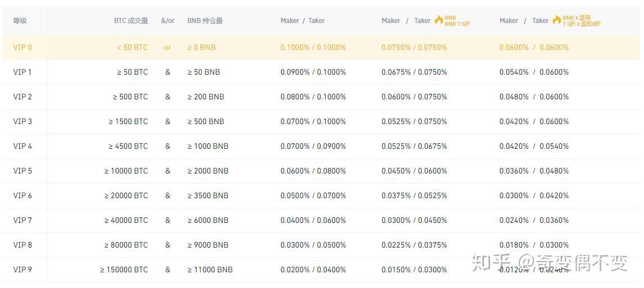Click the 0.0675% / 0.0750% fee in VIP 1
This screenshot has width=644, height=288.
pos(414,72)
